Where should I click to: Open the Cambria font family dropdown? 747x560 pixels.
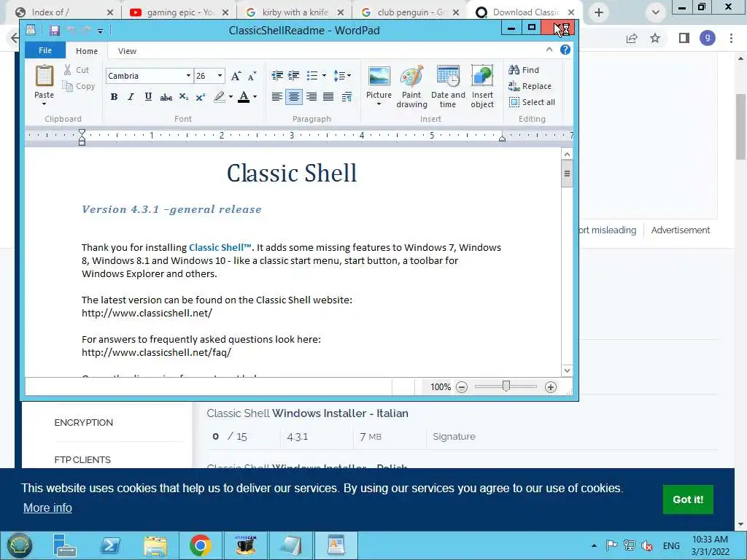click(x=189, y=76)
